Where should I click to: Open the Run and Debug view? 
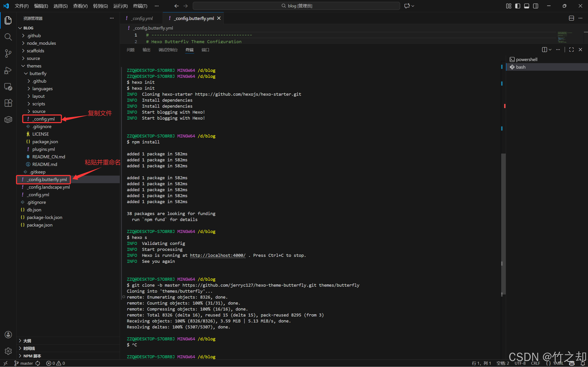[x=8, y=70]
